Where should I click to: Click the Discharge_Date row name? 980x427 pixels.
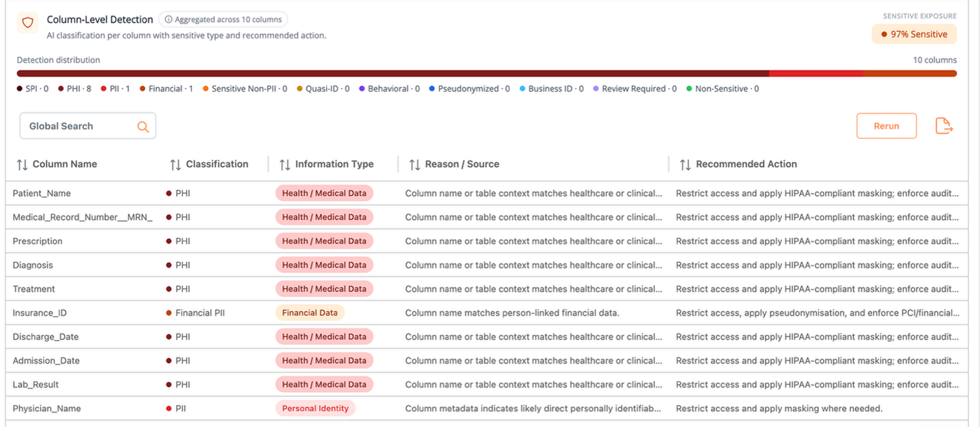click(45, 337)
